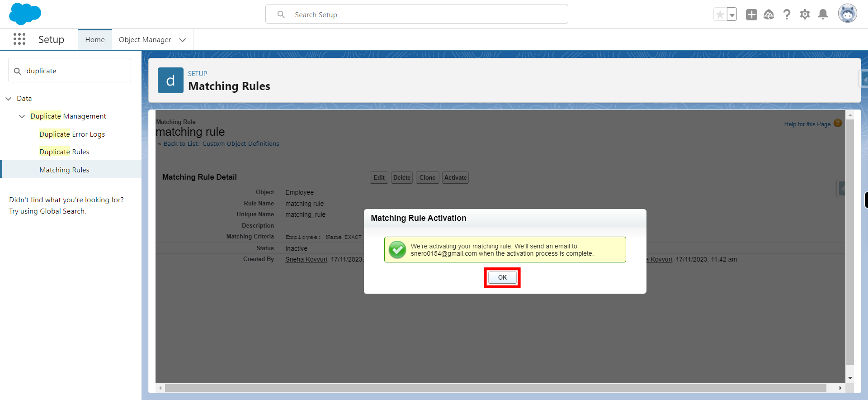Click OK in Matching Rule Activation dialog
The width and height of the screenshot is (868, 400).
click(x=502, y=277)
